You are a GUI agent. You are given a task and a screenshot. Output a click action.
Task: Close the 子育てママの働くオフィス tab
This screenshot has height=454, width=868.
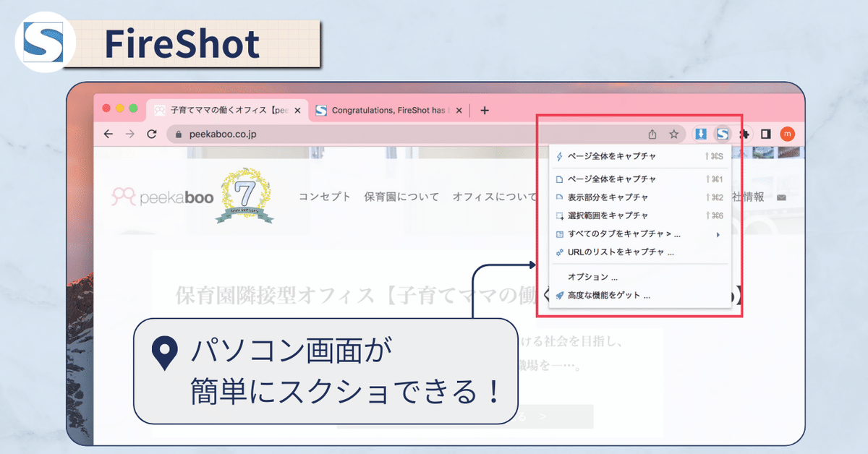tap(297, 111)
